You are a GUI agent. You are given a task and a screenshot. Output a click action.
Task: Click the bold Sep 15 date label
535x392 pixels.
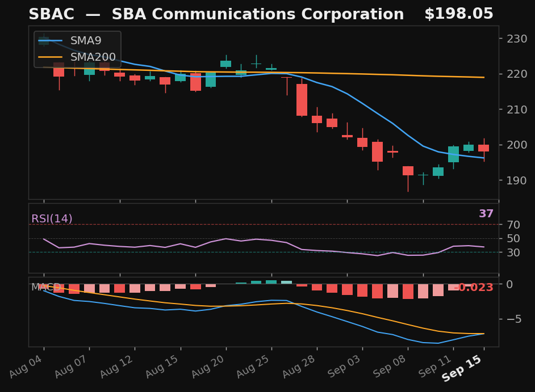point(462,368)
